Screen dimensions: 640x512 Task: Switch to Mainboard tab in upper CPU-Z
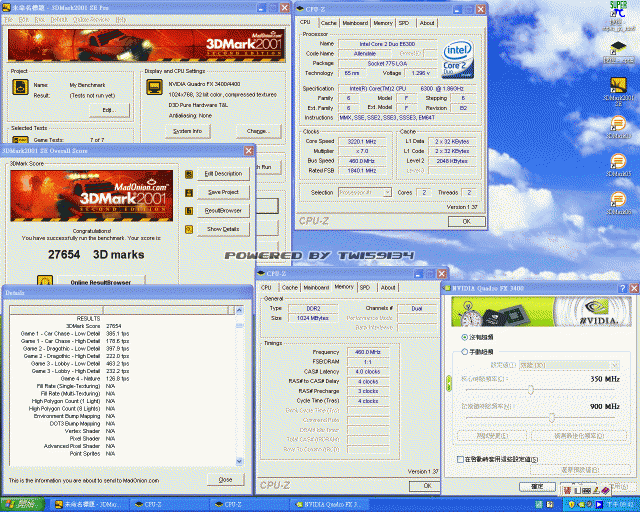355,23
